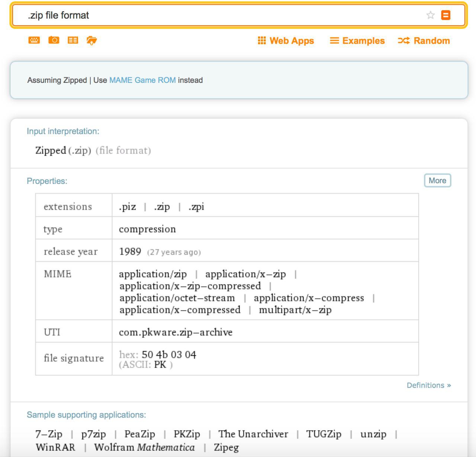Open the Definitions » link

tap(428, 385)
